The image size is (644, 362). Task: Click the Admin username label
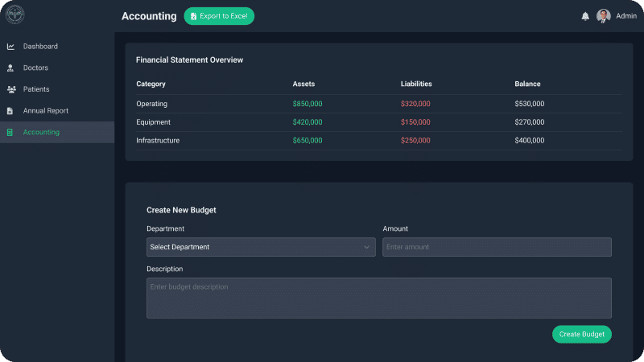tap(626, 16)
